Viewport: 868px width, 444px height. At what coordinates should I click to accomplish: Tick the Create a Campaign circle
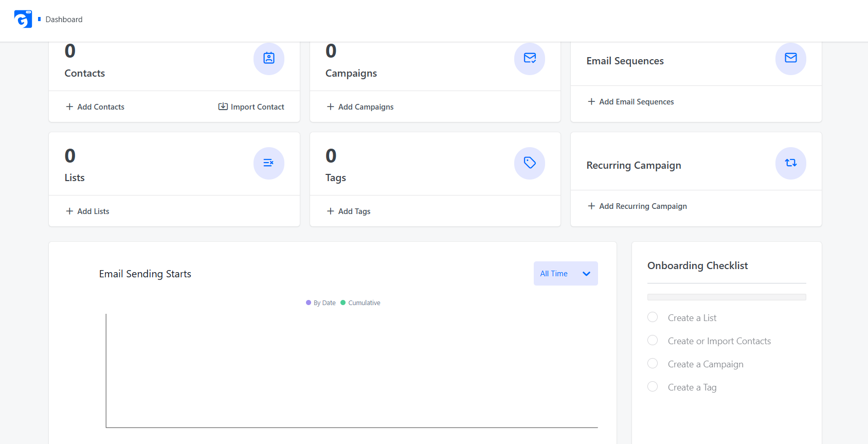653,363
